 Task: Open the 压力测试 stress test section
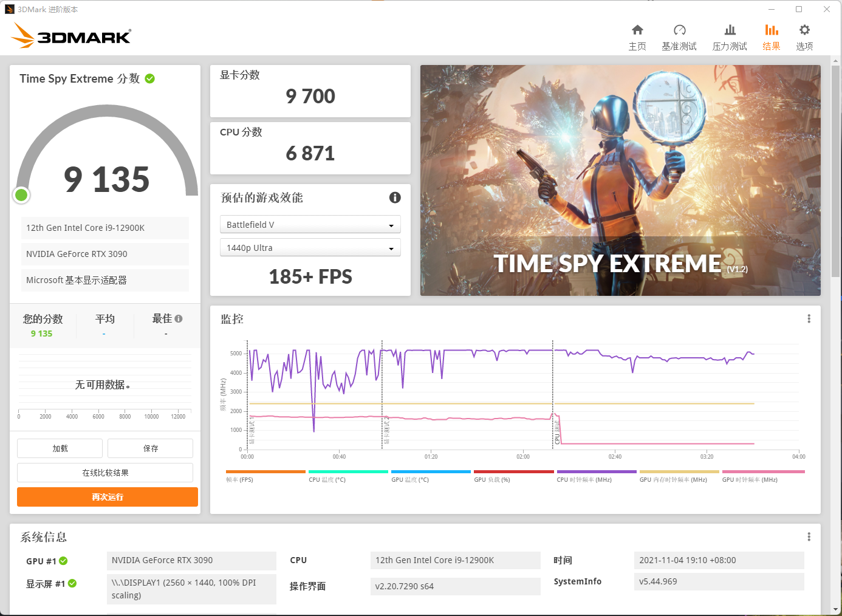tap(729, 35)
